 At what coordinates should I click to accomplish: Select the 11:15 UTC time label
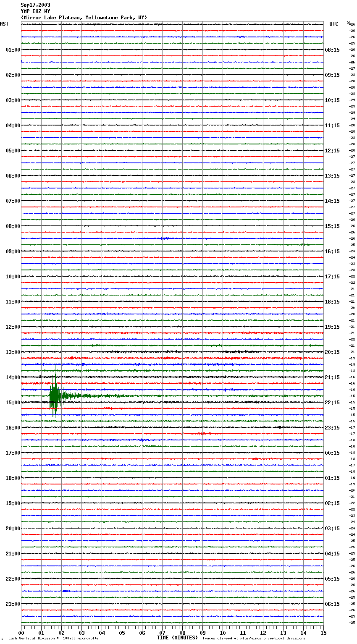[332, 126]
